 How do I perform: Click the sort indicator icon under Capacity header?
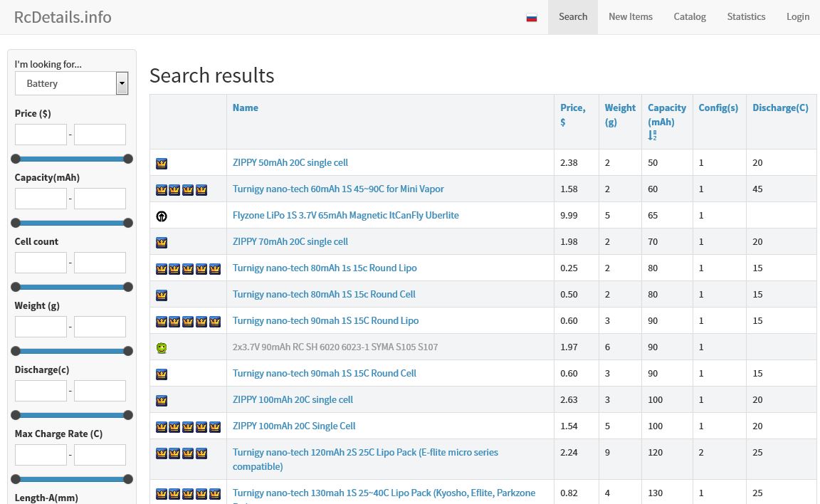[653, 135]
